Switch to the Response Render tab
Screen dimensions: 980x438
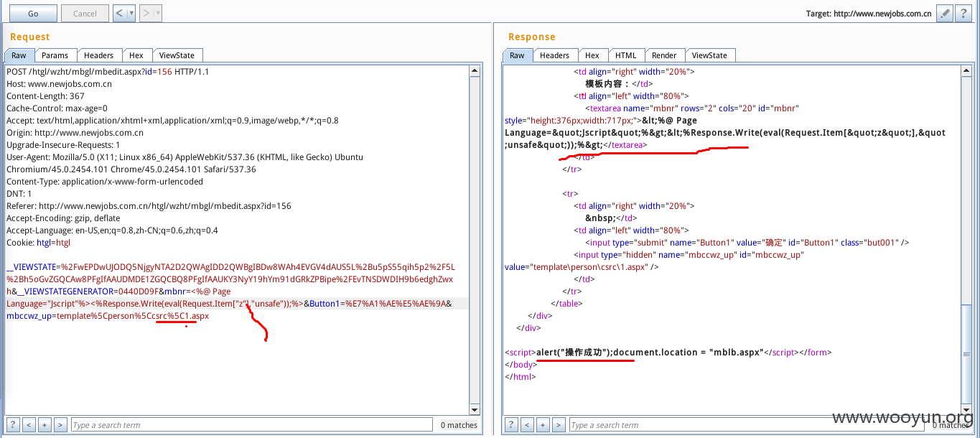tap(664, 55)
